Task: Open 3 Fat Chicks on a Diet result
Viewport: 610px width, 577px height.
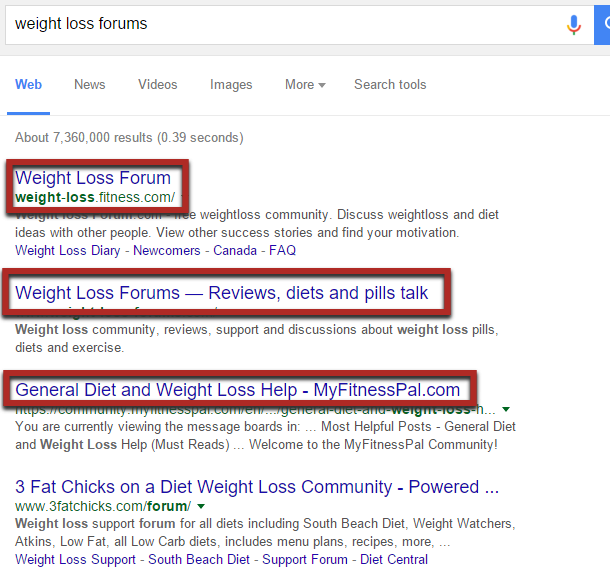Action: tap(257, 487)
